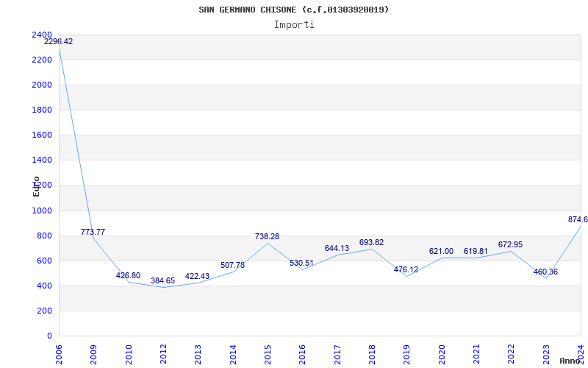Click the 1800 y-axis tick label
588x368 pixels.
[x=42, y=110]
